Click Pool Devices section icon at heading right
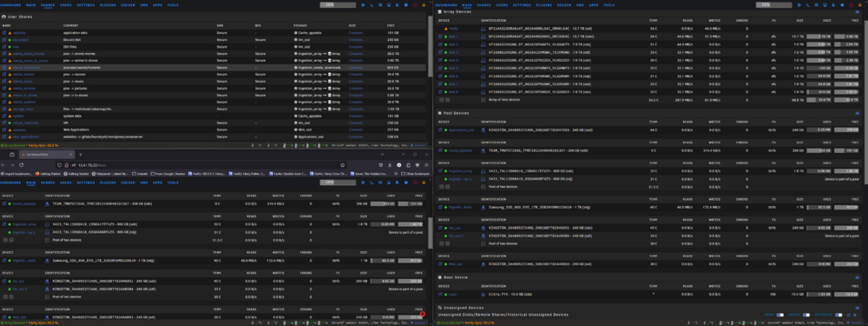 (x=857, y=112)
